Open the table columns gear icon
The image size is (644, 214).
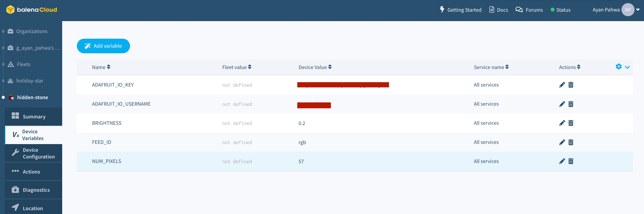[619, 67]
